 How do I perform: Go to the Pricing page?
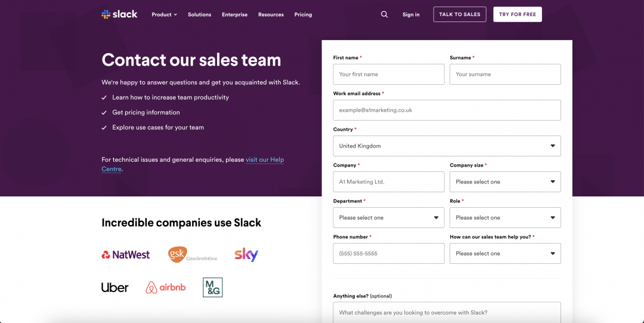[303, 14]
